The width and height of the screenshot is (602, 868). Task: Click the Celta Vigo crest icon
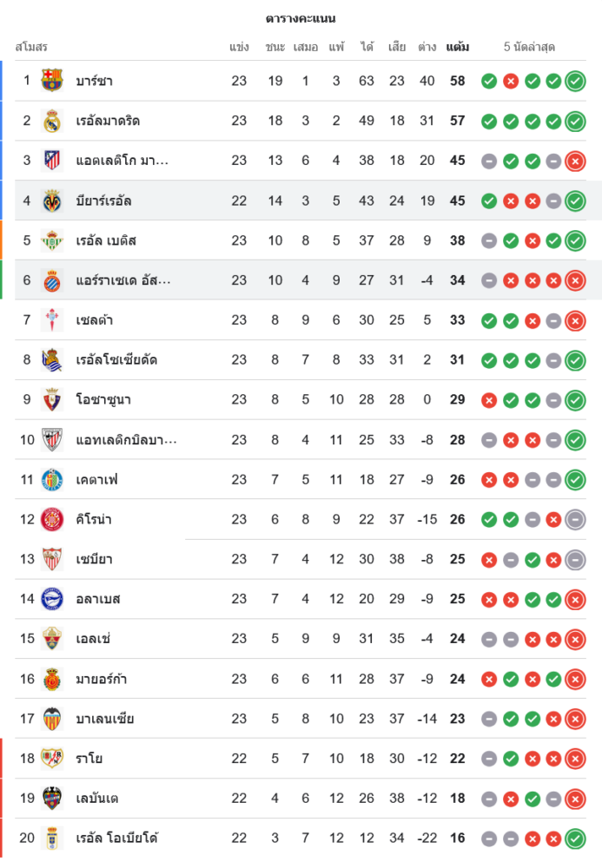click(x=52, y=320)
